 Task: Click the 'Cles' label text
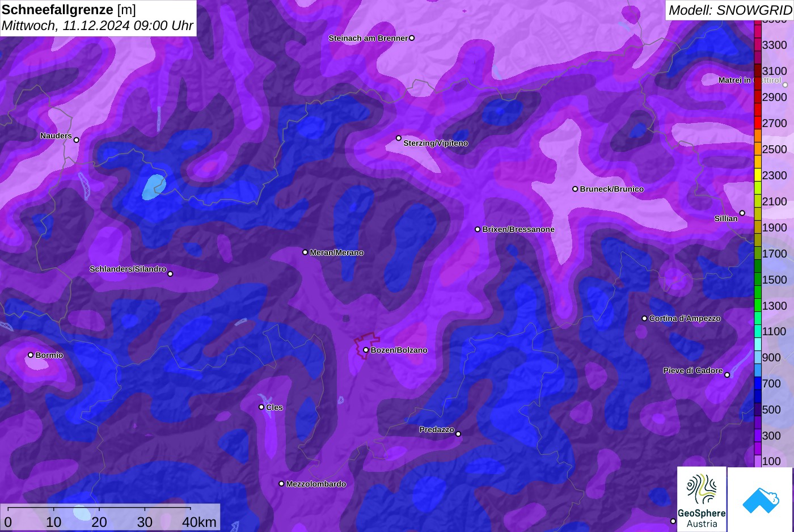point(274,407)
